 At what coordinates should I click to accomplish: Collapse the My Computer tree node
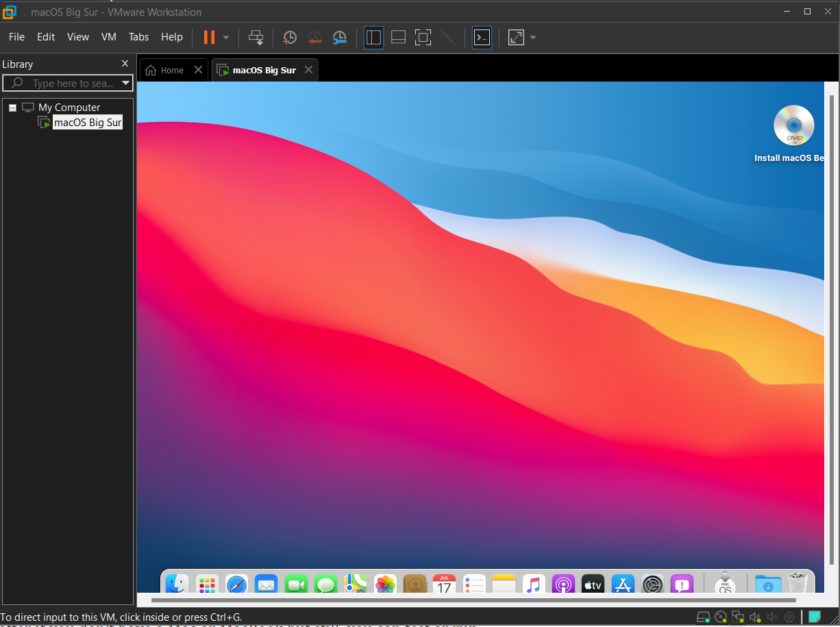click(12, 108)
